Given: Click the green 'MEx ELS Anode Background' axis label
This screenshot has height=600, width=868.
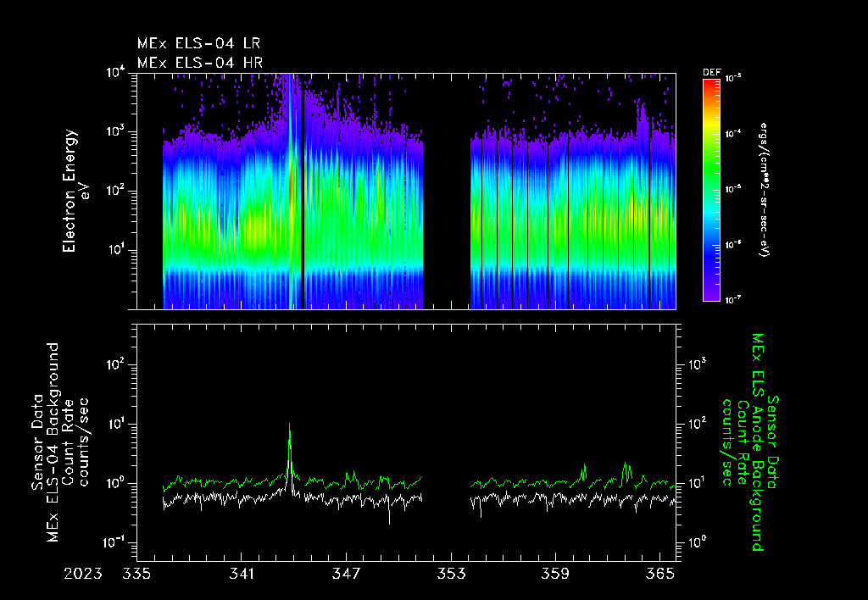Looking at the screenshot, I should (x=758, y=442).
